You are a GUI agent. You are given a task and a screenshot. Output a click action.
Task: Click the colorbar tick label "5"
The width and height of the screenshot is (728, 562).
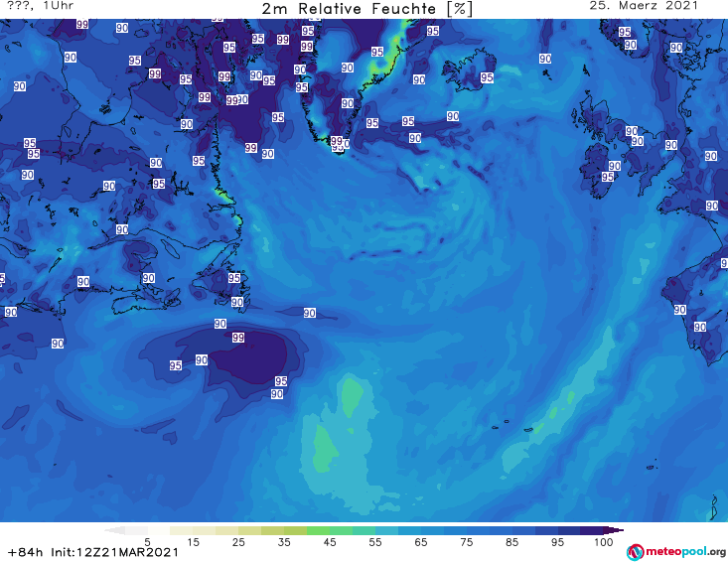pyautogui.click(x=147, y=542)
